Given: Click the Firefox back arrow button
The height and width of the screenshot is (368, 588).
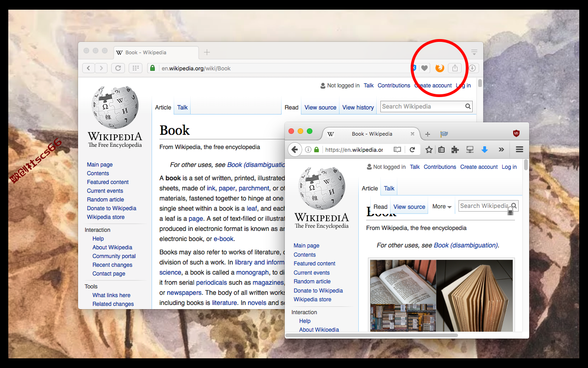Looking at the screenshot, I should [294, 149].
